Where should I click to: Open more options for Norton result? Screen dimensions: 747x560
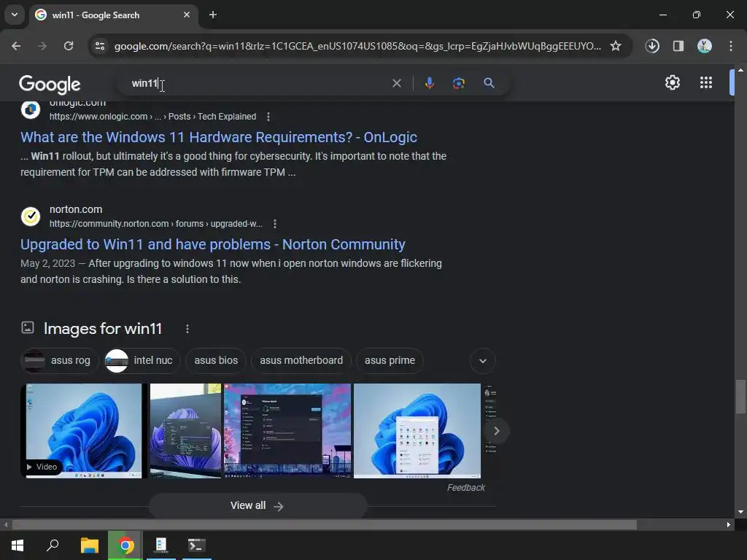275,224
